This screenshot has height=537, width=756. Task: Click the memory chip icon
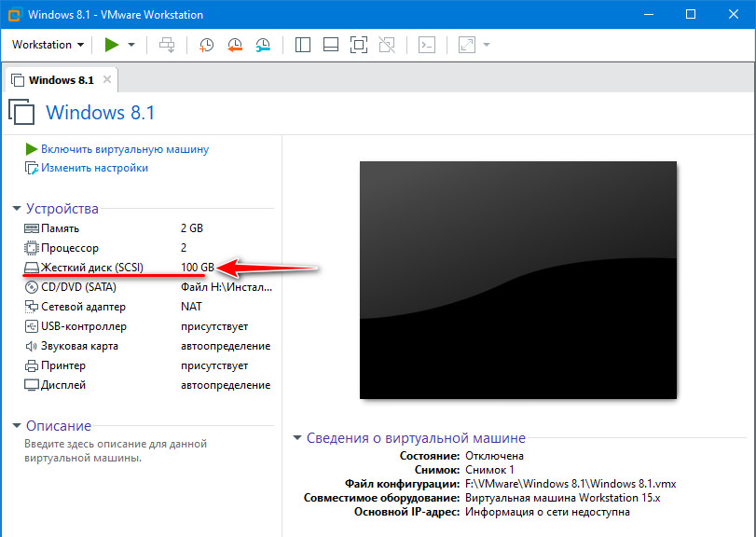(x=32, y=228)
